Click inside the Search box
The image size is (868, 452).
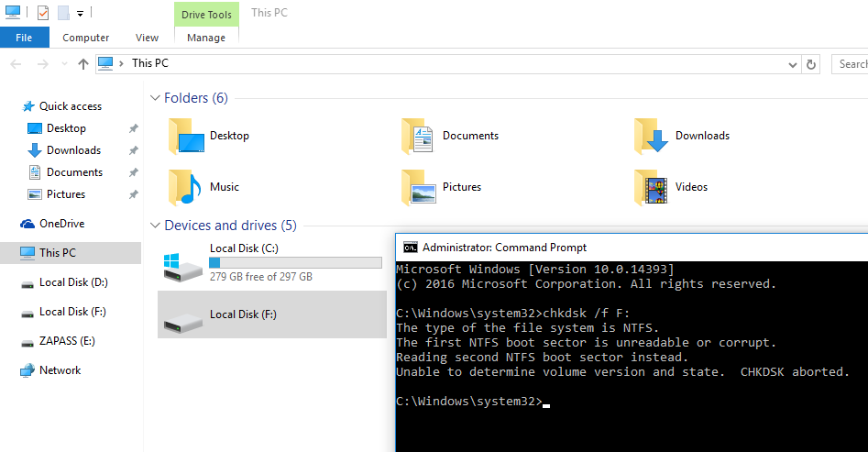(x=851, y=64)
